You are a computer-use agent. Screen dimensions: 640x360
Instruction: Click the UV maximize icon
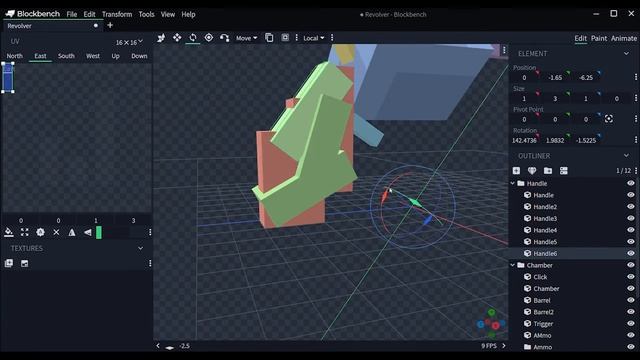24,232
